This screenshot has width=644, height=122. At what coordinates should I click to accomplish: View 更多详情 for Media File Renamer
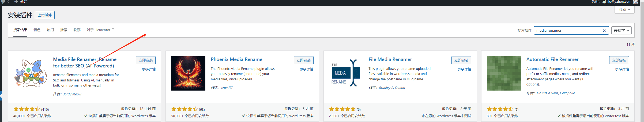click(149, 69)
